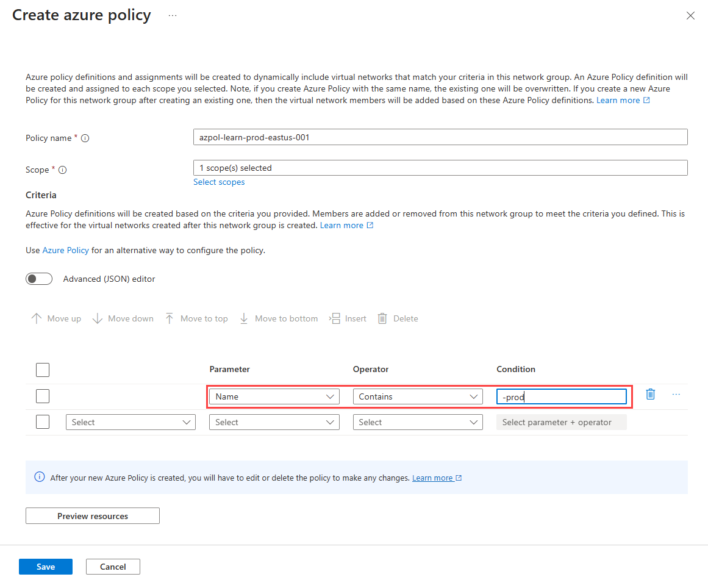The width and height of the screenshot is (708, 588).
Task: Enable the Advanced (JSON) editor toggle
Action: (39, 279)
